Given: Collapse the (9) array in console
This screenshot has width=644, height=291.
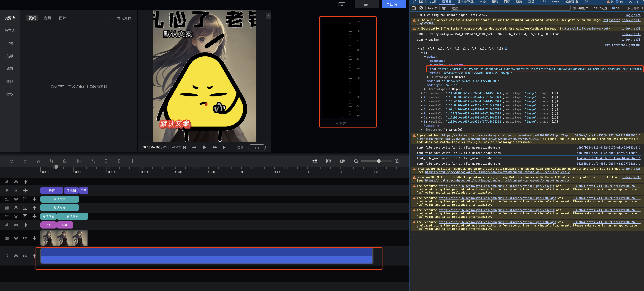Looking at the screenshot, I should (419, 49).
